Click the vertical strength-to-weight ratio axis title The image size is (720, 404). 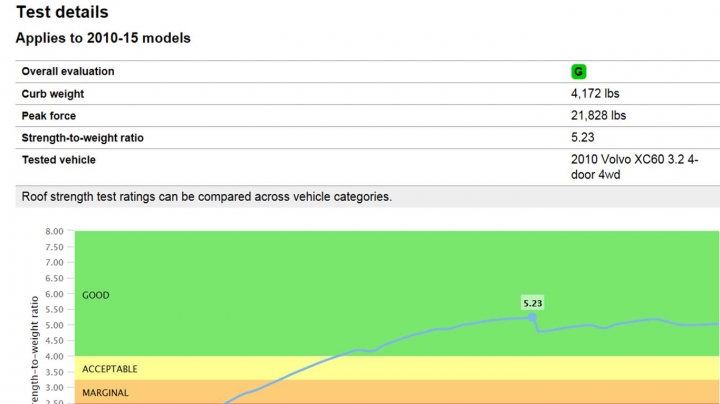point(34,350)
